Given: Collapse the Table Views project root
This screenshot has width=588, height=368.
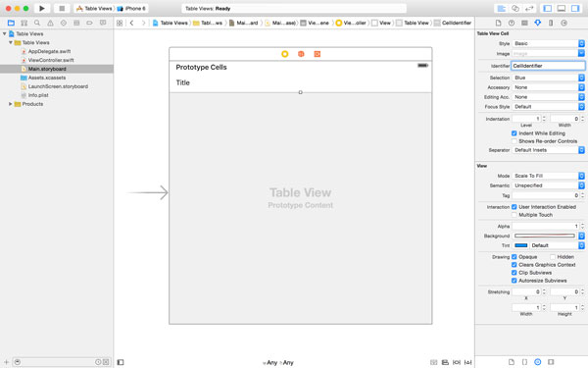Looking at the screenshot, I should [5, 33].
